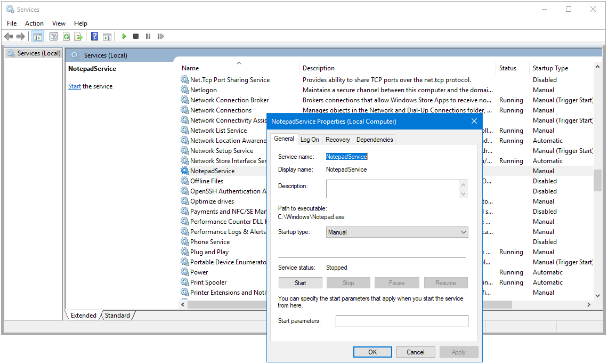Open the Action menu
Screen dimensions: 608x364
tap(34, 23)
